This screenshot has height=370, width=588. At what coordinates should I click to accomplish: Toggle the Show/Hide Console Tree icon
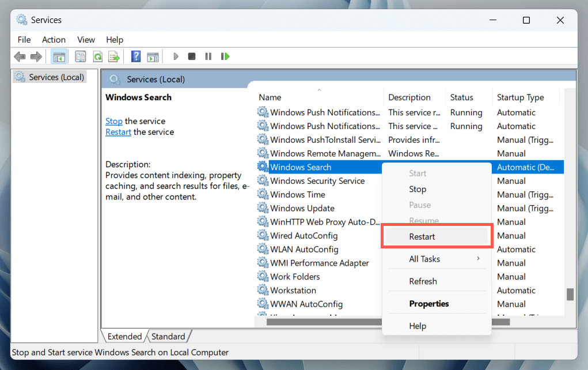coord(59,56)
